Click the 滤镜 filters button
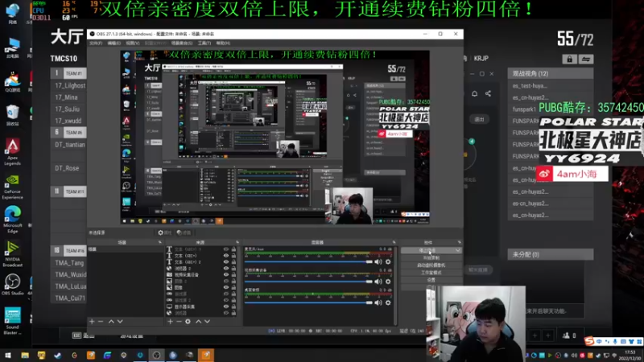Image resolution: width=644 pixels, height=362 pixels. coord(184,232)
